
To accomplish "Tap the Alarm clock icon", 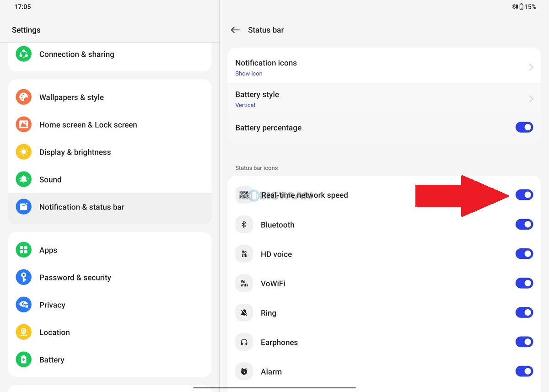I will point(244,371).
